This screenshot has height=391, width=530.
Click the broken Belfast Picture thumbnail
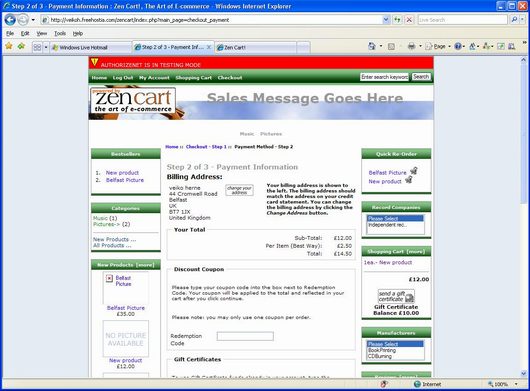point(125,288)
